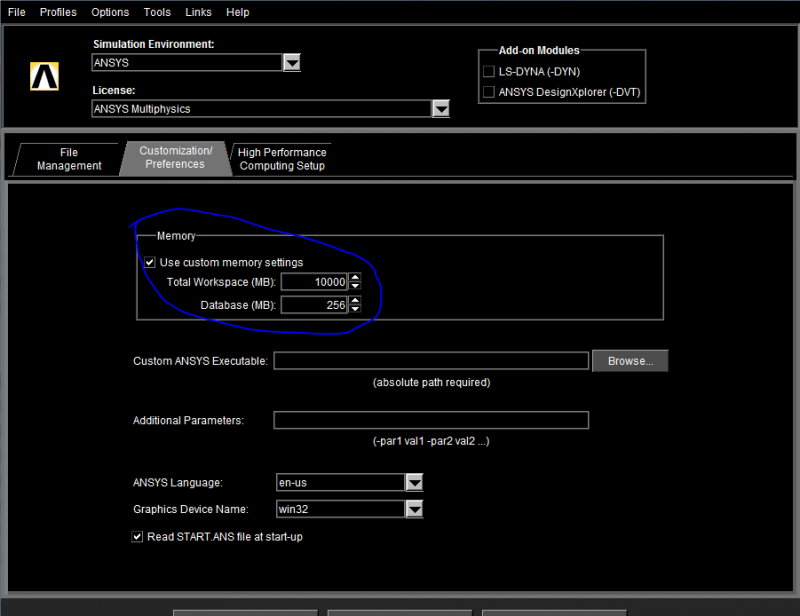Open the Tools menu
Viewport: 800px width, 616px height.
[x=157, y=12]
